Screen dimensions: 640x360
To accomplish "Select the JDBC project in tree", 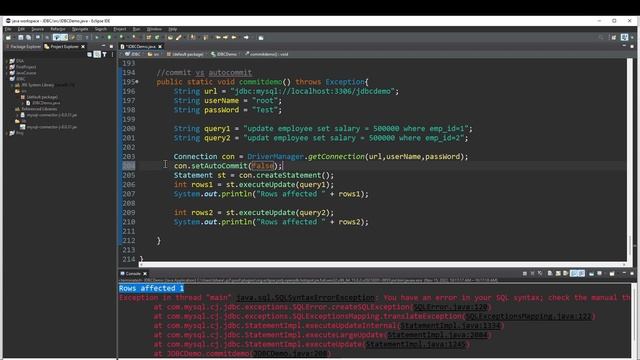I will coord(20,79).
